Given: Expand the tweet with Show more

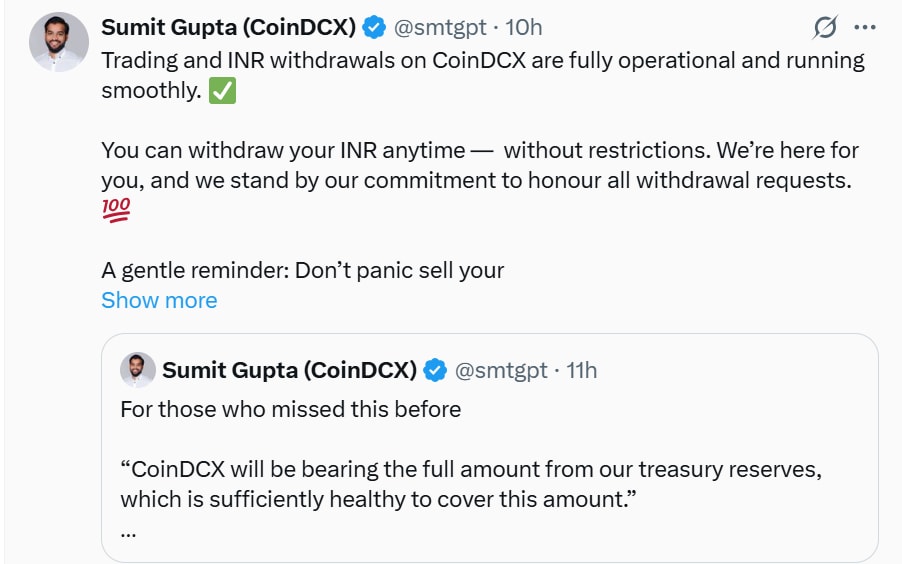Looking at the screenshot, I should click(x=159, y=300).
